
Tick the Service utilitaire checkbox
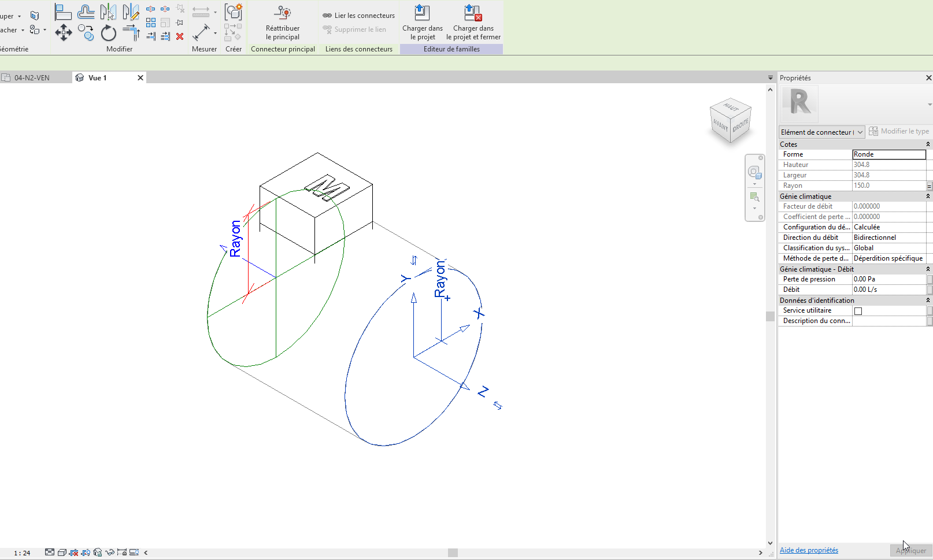point(858,311)
